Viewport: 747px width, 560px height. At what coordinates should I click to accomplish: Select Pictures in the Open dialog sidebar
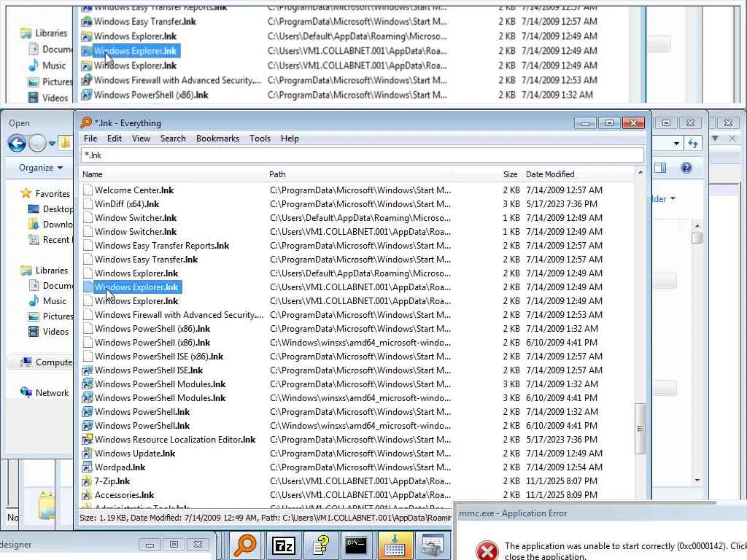[x=50, y=316]
